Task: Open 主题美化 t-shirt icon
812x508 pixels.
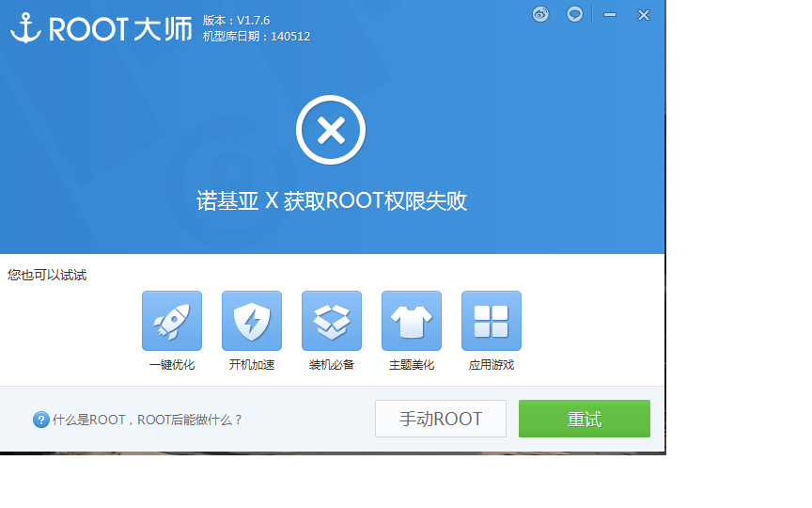Action: point(412,321)
